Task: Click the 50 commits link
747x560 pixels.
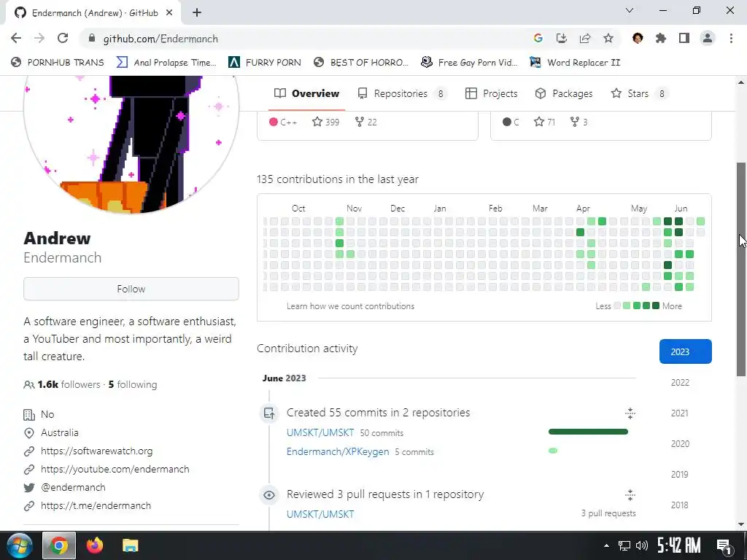Action: point(382,433)
